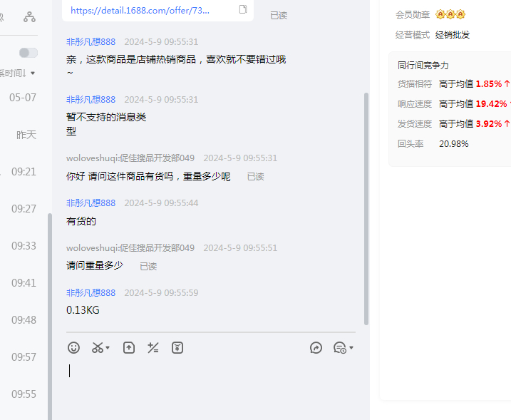511x420 pixels.
Task: Click the upload file icon
Action: 129,348
